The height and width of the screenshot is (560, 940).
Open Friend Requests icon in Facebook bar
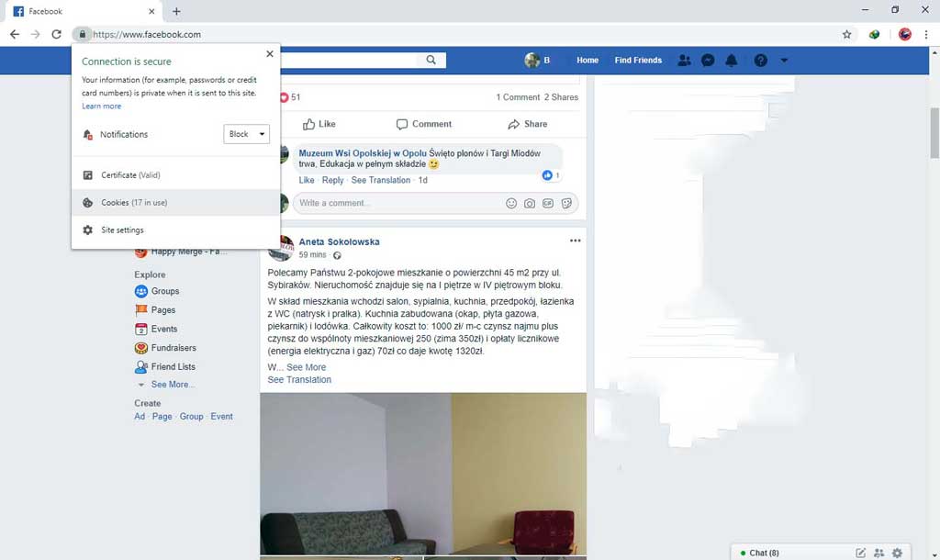(684, 60)
